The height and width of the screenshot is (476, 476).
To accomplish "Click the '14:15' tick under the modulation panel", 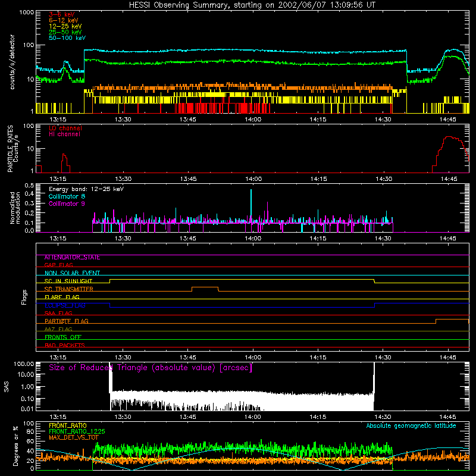I will (318, 239).
